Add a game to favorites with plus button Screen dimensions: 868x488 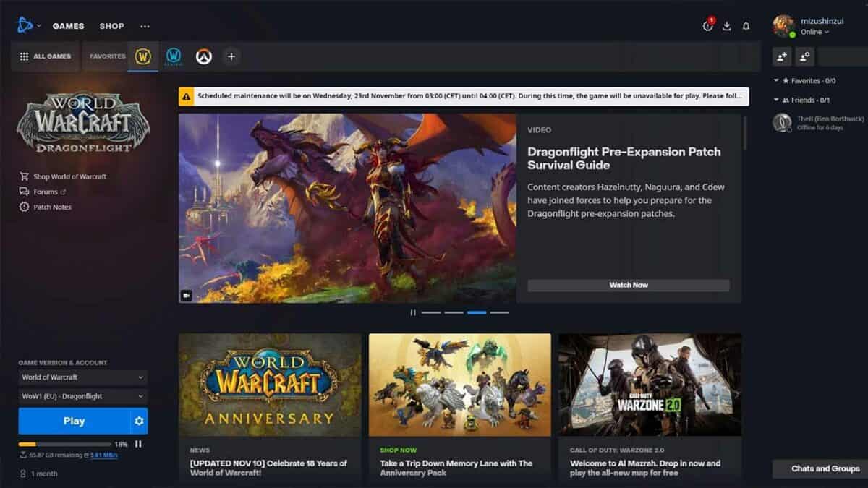click(x=231, y=56)
